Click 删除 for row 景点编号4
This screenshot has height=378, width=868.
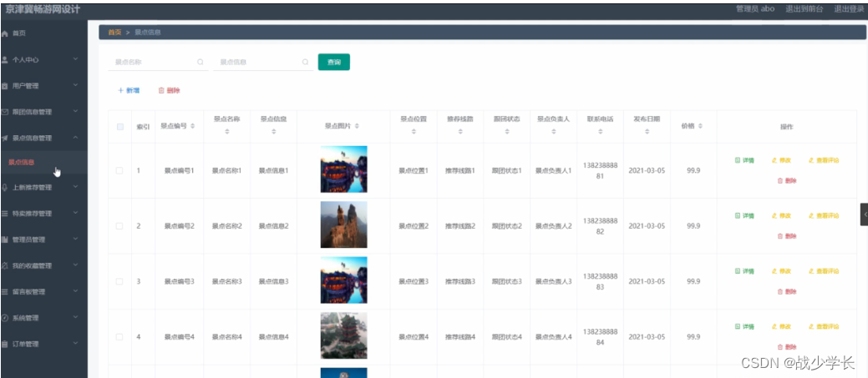coord(787,347)
